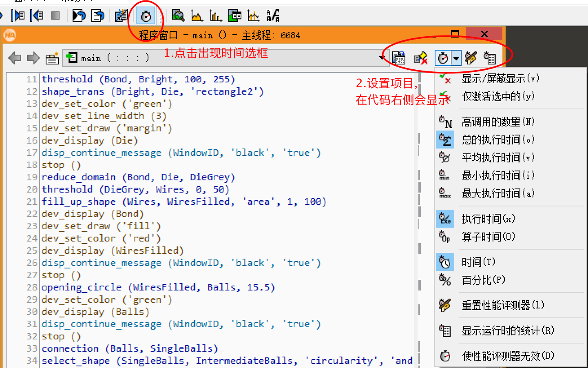Image resolution: width=588 pixels, height=368 pixels.
Task: Toggle the stopwatch button in the program window toolbar
Action: pos(443,58)
